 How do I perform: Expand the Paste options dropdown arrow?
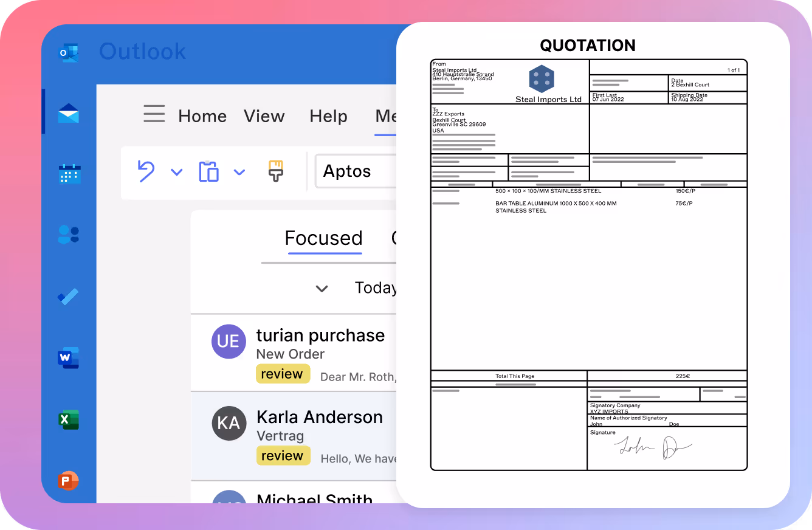[x=239, y=172]
